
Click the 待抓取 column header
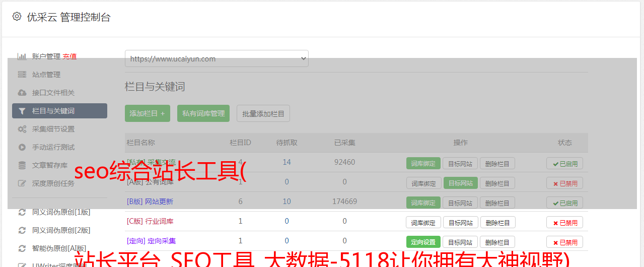[287, 143]
